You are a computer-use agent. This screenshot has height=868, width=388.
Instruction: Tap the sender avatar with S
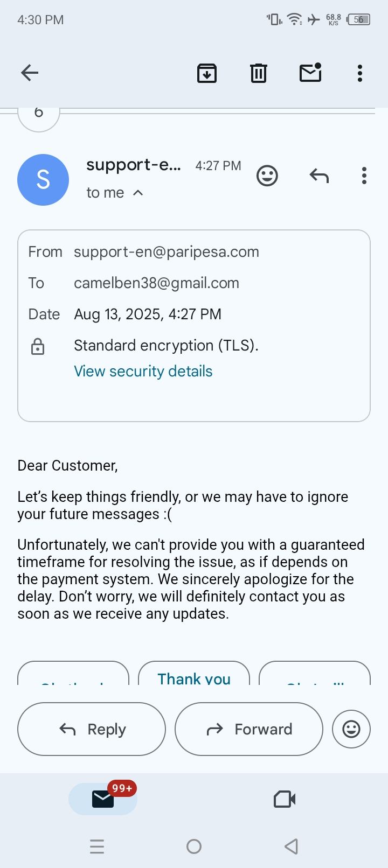click(43, 179)
